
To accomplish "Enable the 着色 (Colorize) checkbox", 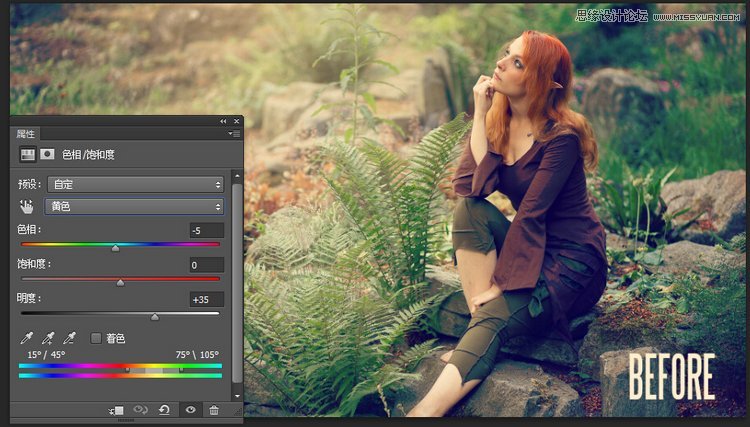I will click(96, 339).
